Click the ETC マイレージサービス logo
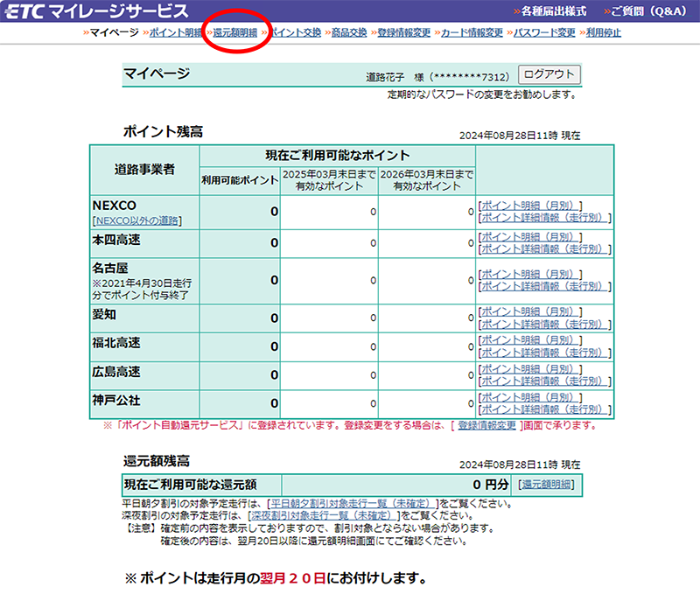The height and width of the screenshot is (601, 700). 97,11
